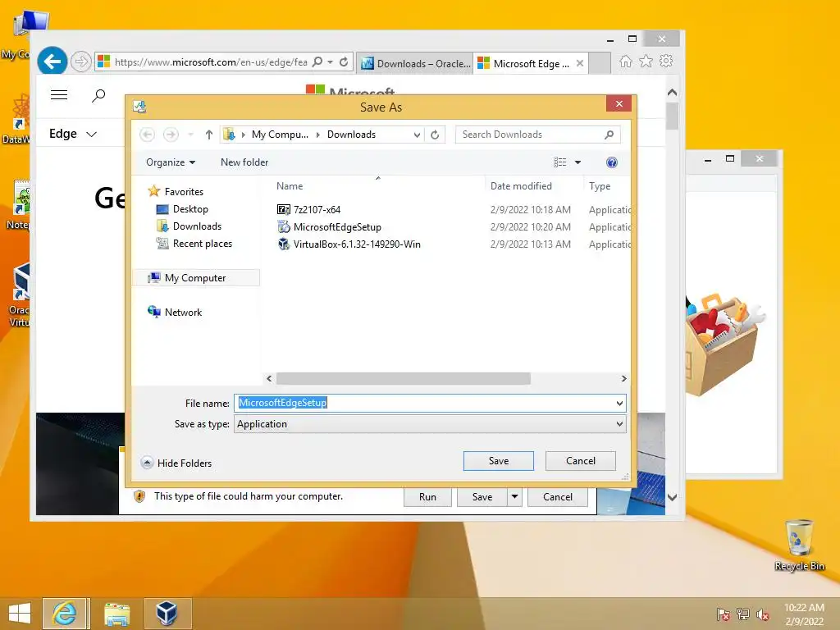Click the up-one-level arrow in Save As

click(x=209, y=135)
